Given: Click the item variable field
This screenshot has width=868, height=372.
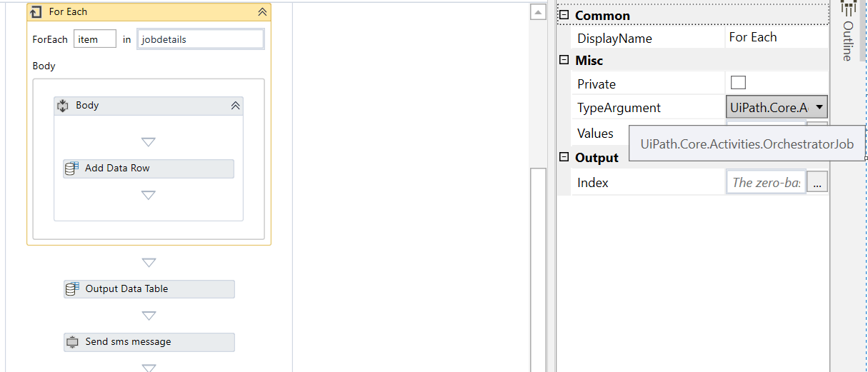Looking at the screenshot, I should [95, 39].
